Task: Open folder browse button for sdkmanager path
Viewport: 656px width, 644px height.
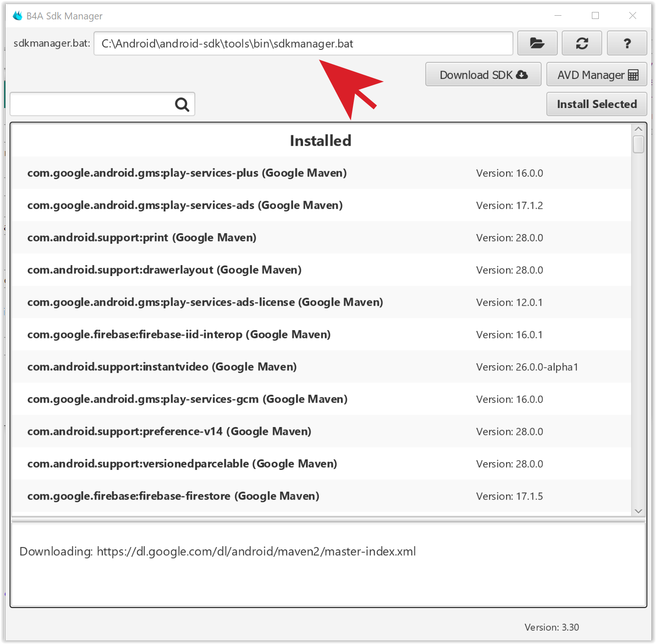Action: (x=537, y=43)
